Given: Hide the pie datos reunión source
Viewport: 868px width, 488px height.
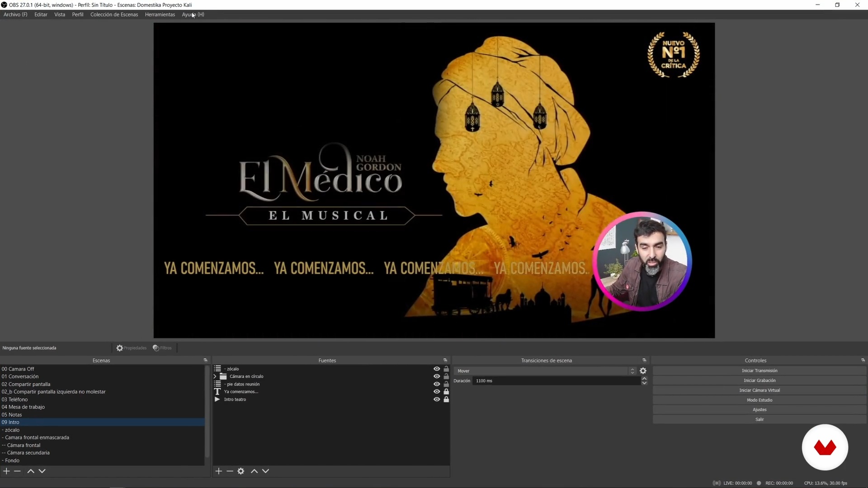Looking at the screenshot, I should 437,384.
